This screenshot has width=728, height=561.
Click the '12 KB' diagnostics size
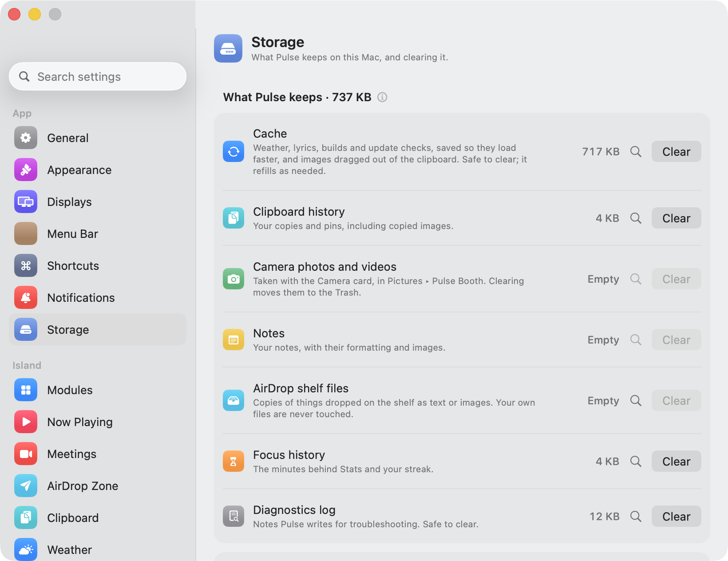coord(604,517)
